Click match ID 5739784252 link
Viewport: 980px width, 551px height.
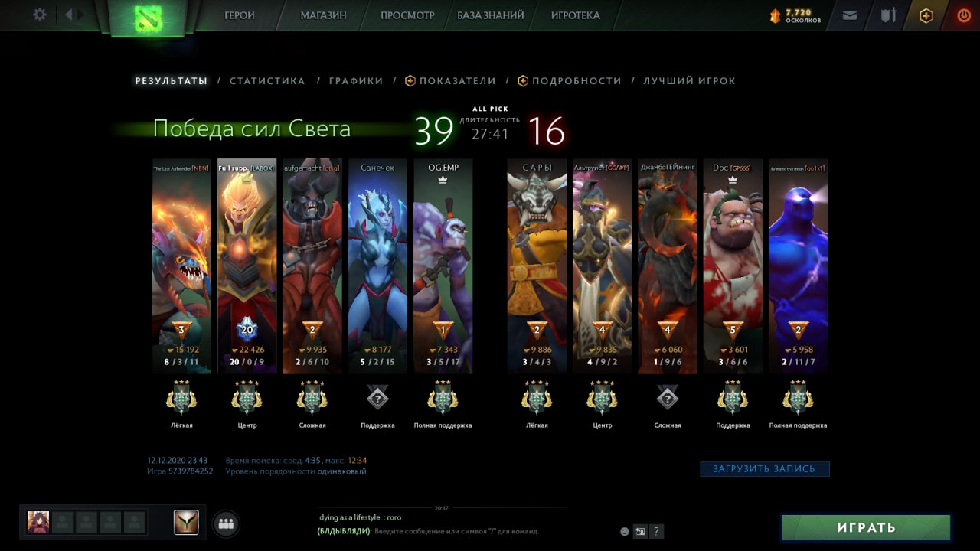point(191,471)
